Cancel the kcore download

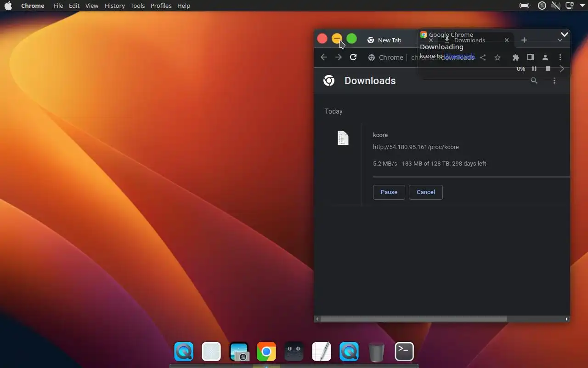426,192
